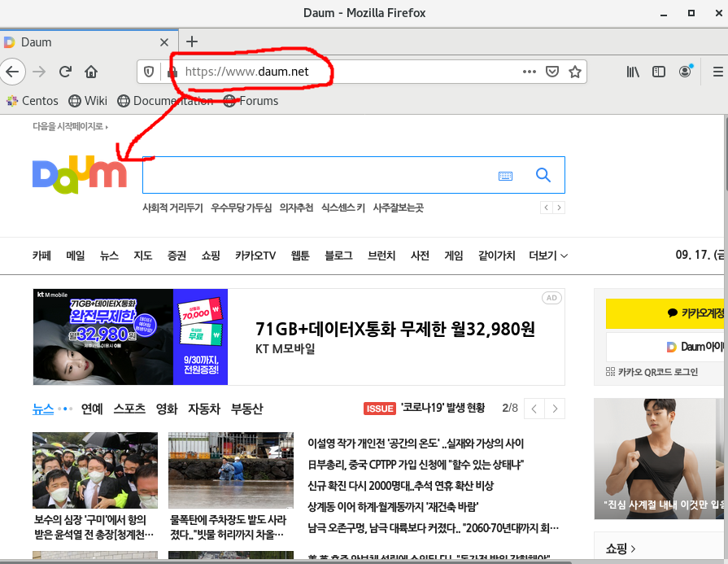This screenshot has height=564, width=728.
Task: Go back using the browser back arrow
Action: click(12, 72)
